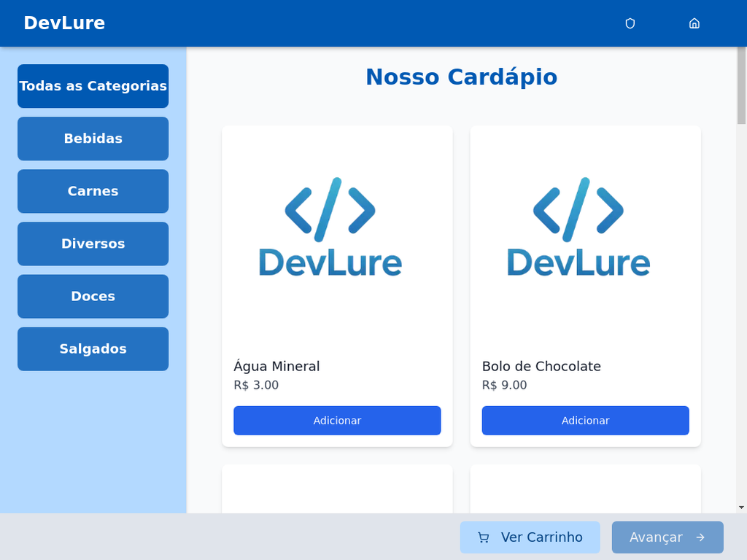
Task: Select Todas as Categorias filter
Action: 93,86
